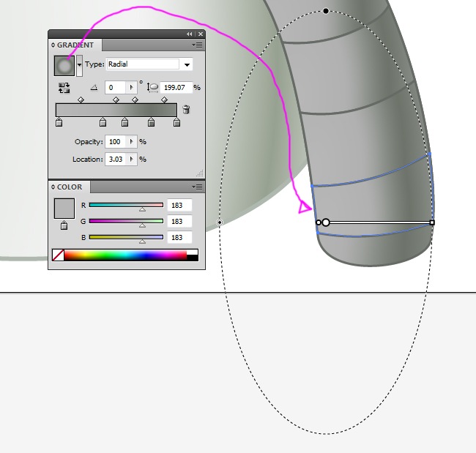Select the fourth midpoint diamond above gradient bar
The image size is (476, 453).
(x=164, y=100)
